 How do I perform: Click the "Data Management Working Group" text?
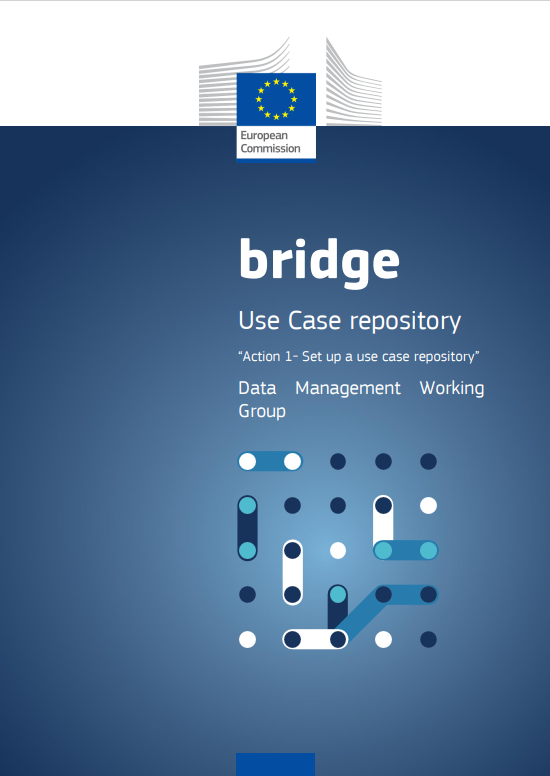coord(361,399)
